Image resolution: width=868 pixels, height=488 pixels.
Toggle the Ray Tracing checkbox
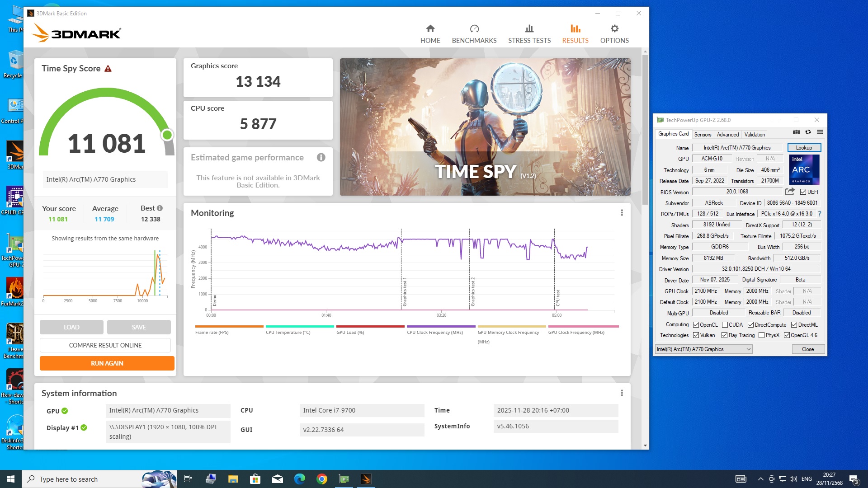(724, 335)
